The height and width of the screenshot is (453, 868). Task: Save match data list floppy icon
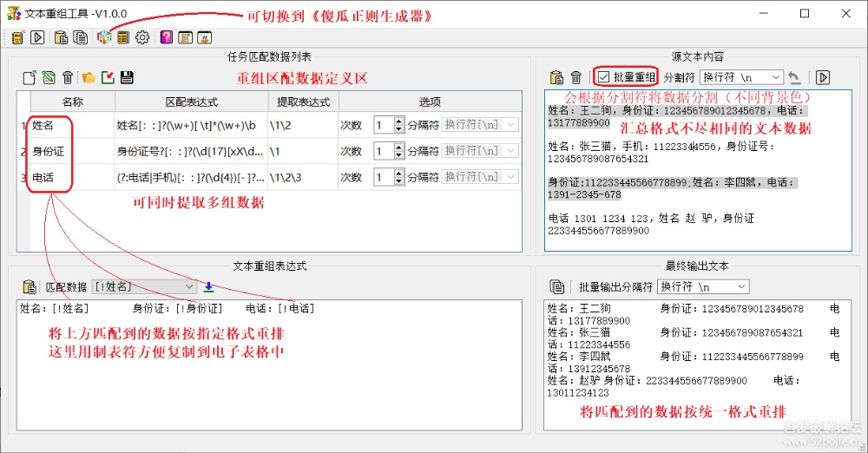coord(127,77)
